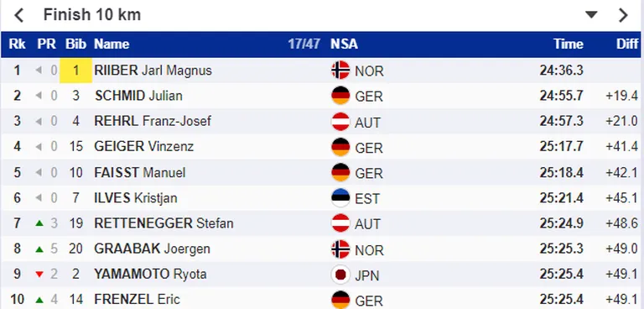Sort by the Diff column header
The width and height of the screenshot is (644, 309).
coord(627,44)
